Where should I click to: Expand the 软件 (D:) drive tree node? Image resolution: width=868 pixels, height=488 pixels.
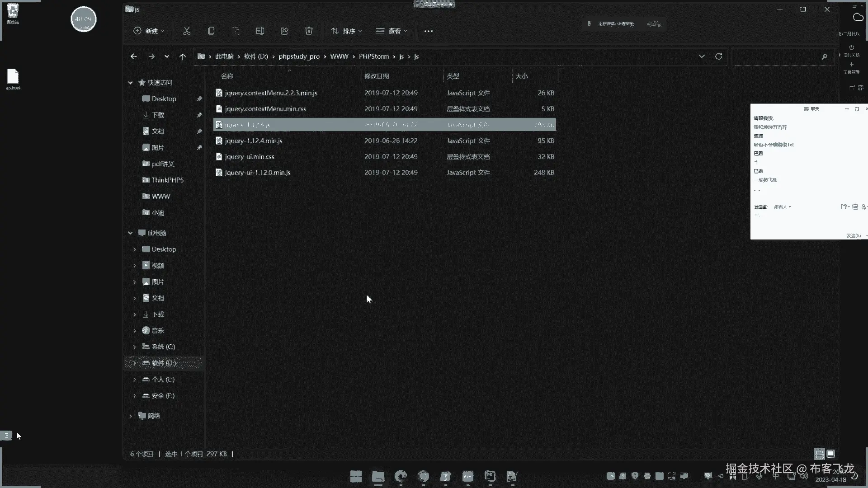(x=134, y=363)
